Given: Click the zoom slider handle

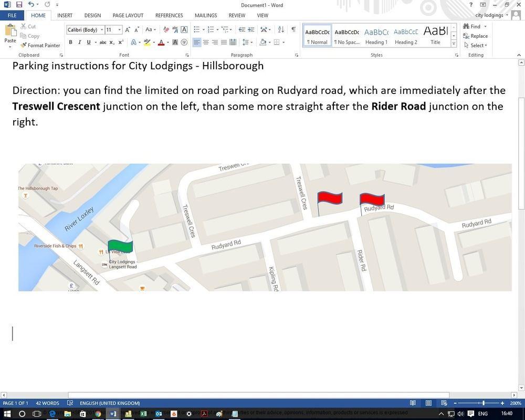Looking at the screenshot, I should point(483,403).
